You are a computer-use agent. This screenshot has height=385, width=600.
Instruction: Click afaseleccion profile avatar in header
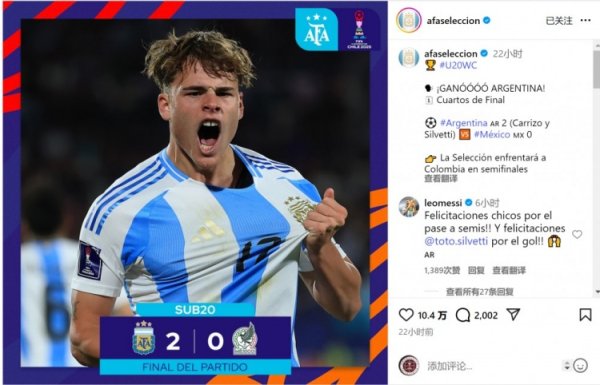point(409,20)
